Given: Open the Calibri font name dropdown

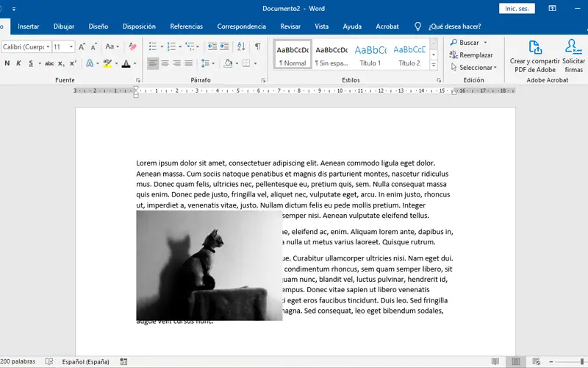Looking at the screenshot, I should click(46, 46).
